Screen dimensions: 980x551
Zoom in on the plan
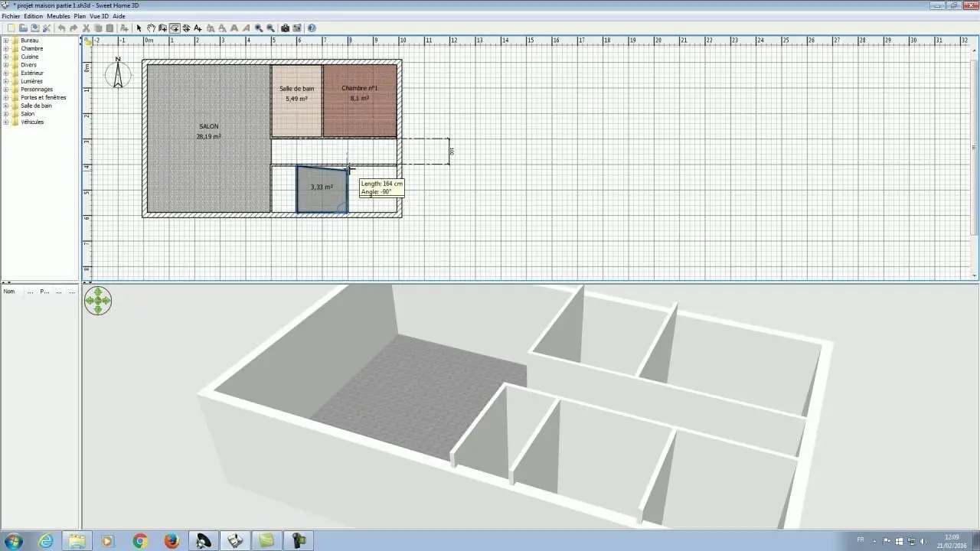tap(259, 28)
